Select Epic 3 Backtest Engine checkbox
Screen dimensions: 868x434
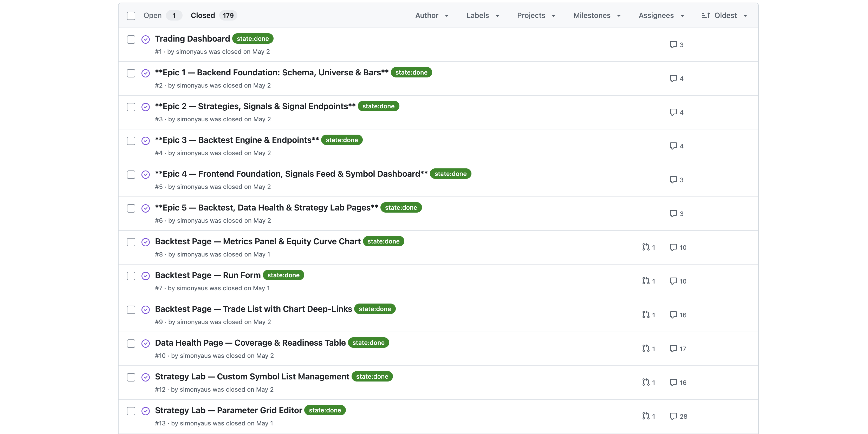click(x=131, y=141)
